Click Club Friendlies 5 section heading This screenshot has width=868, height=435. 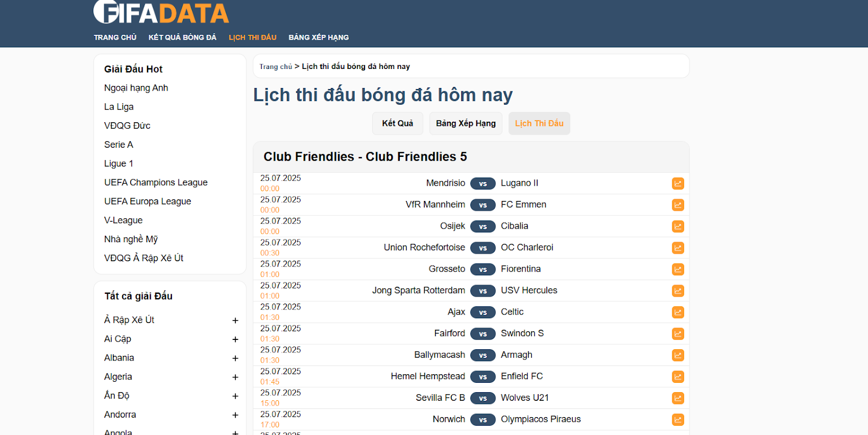pyautogui.click(x=365, y=157)
